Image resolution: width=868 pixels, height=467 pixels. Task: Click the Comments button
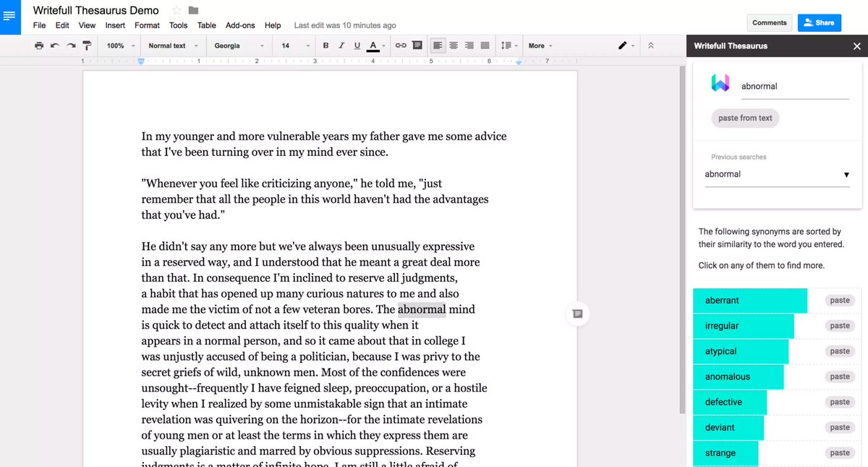point(770,22)
